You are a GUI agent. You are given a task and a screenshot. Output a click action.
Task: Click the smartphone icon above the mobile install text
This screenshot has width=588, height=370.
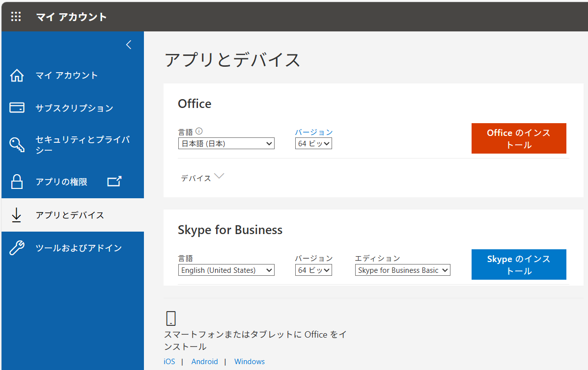pos(171,318)
